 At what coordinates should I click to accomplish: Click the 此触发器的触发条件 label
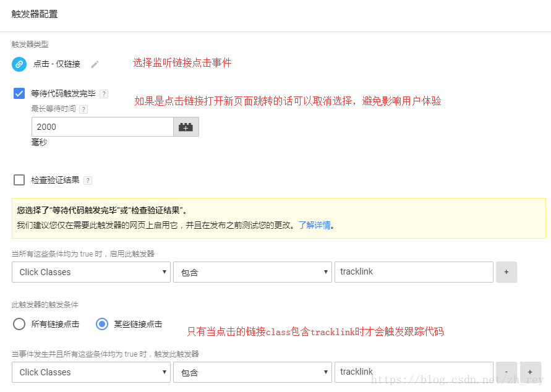coord(45,305)
